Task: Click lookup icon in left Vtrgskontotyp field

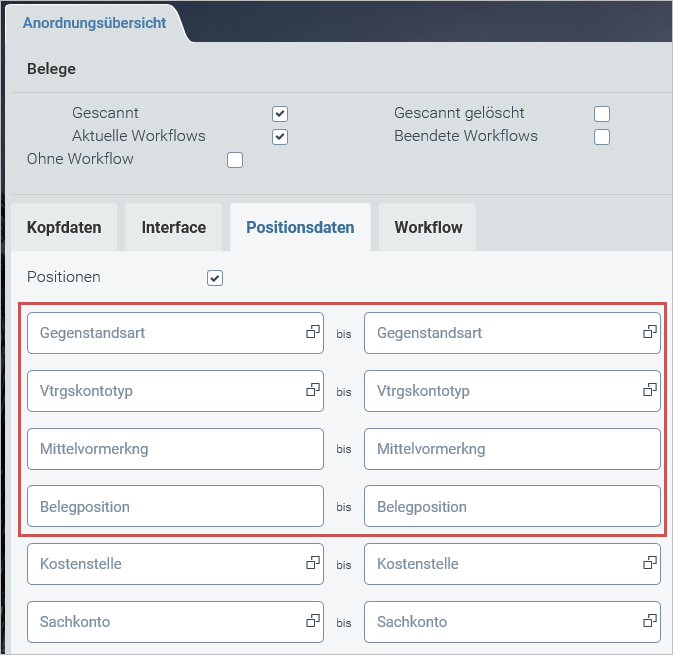Action: (312, 390)
